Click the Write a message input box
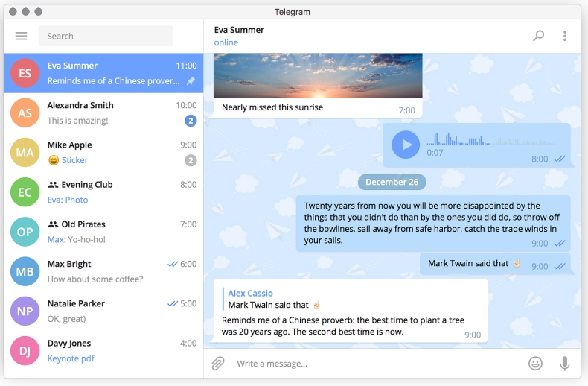 coord(372,364)
